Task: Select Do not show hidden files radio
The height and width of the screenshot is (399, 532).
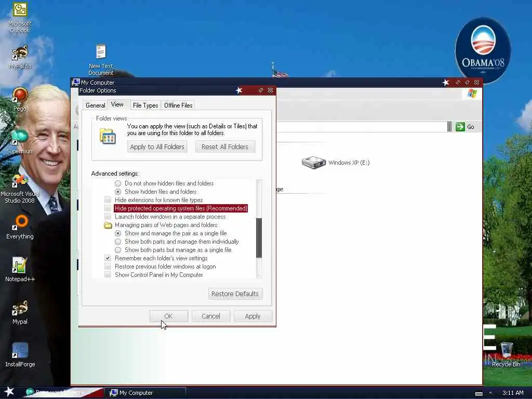Action: click(x=118, y=183)
